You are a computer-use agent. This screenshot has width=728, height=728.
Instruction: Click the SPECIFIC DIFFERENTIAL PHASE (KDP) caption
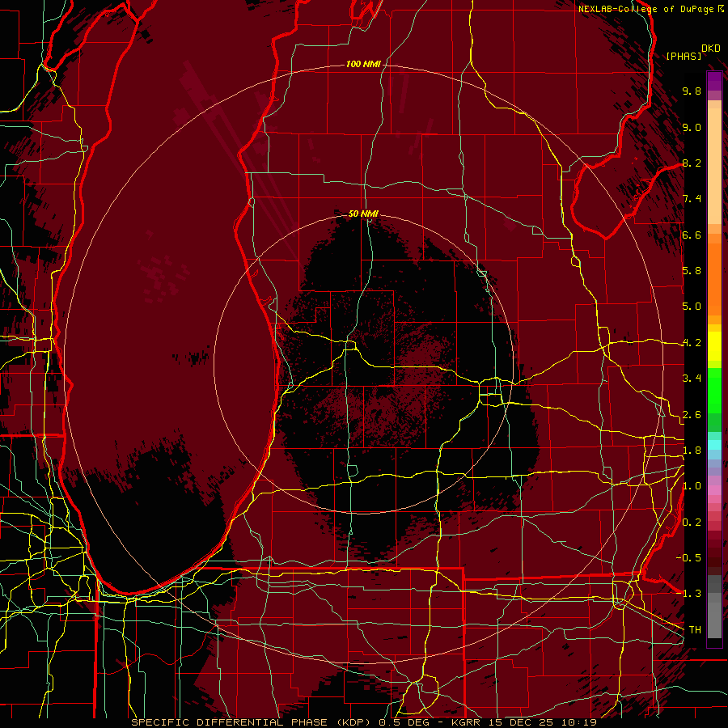(x=252, y=722)
